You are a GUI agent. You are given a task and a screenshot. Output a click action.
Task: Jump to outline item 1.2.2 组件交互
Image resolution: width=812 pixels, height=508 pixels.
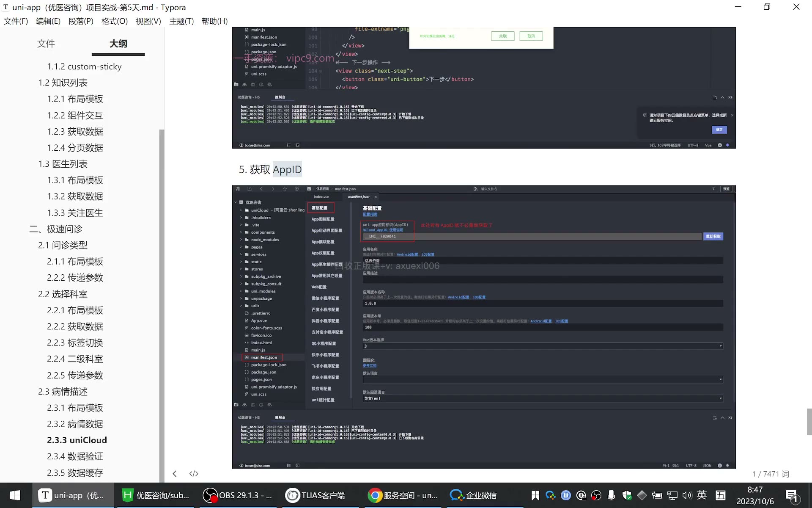[x=75, y=115]
